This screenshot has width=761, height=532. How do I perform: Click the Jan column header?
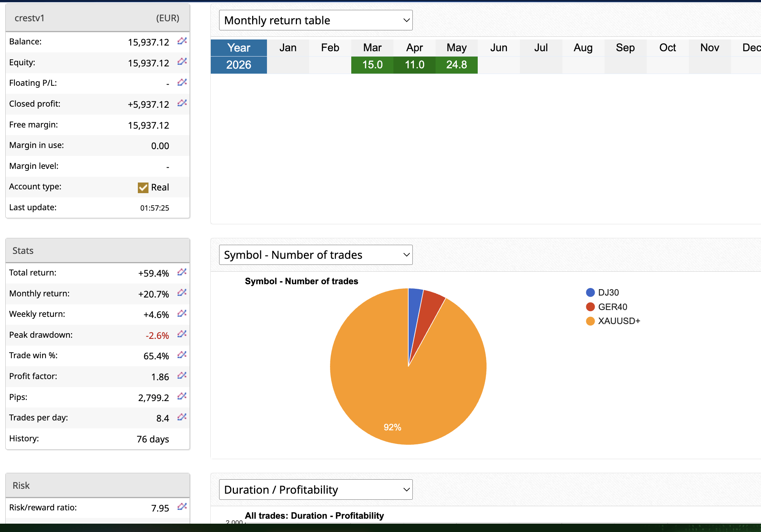click(x=288, y=48)
